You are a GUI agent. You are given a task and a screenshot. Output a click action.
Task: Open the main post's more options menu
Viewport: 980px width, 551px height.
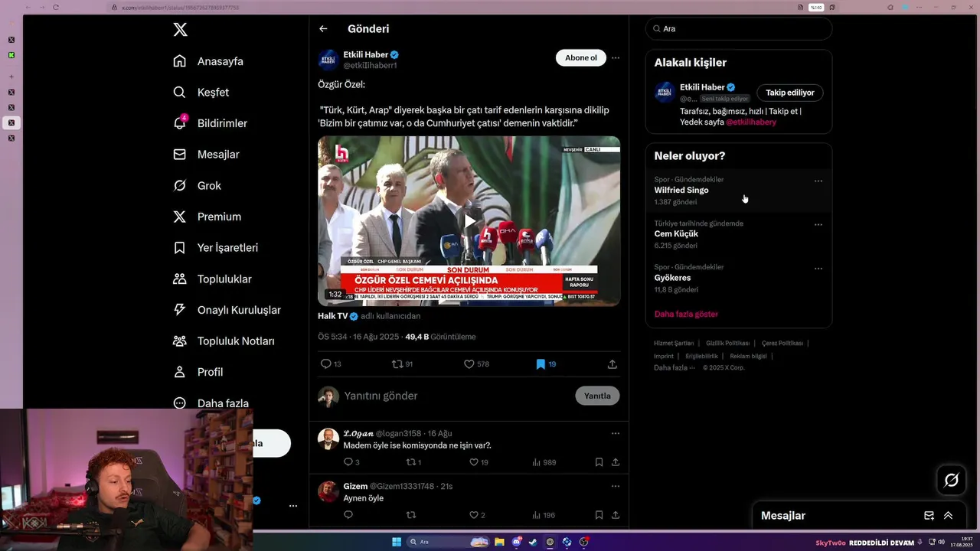point(615,58)
